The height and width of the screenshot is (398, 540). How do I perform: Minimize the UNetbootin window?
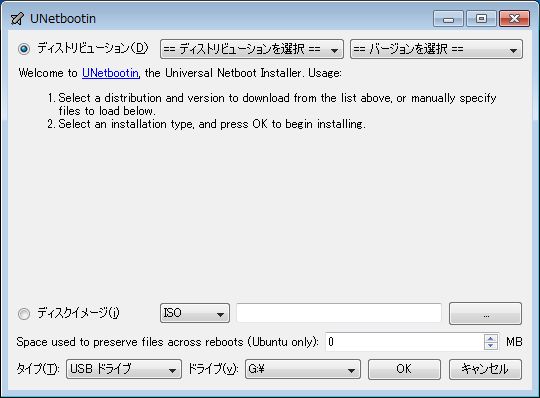tap(448, 19)
